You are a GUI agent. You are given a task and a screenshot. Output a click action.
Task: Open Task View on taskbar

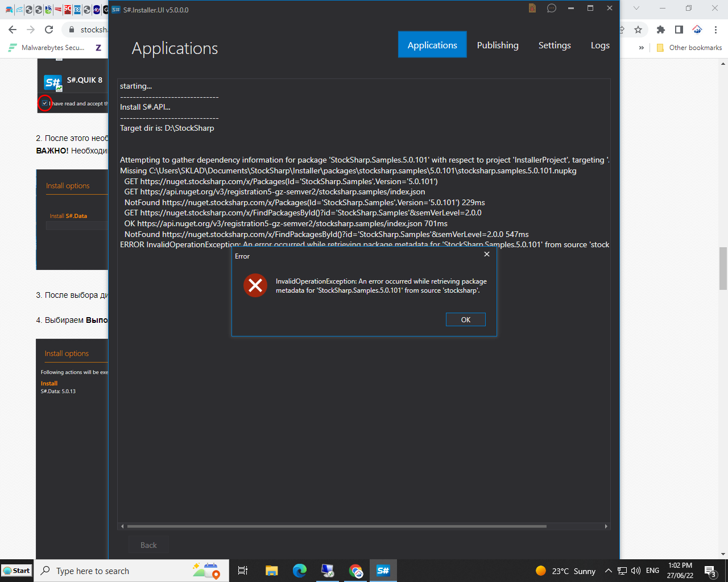243,571
